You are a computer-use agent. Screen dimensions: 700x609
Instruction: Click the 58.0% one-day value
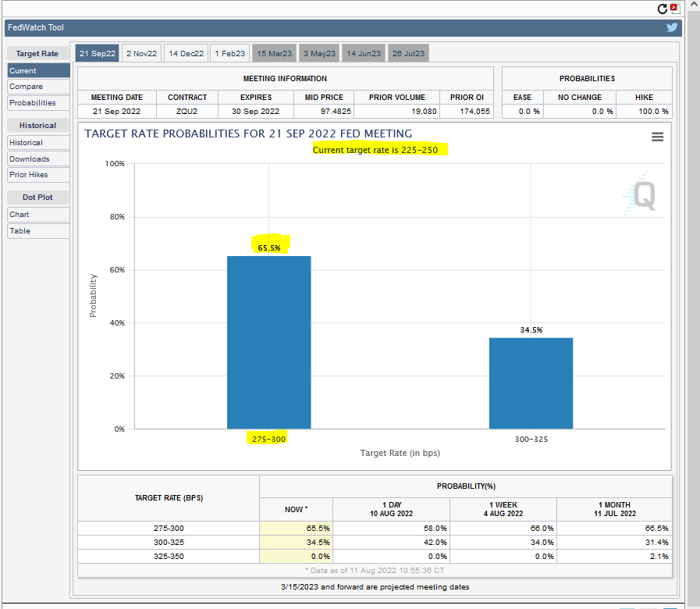click(x=435, y=528)
